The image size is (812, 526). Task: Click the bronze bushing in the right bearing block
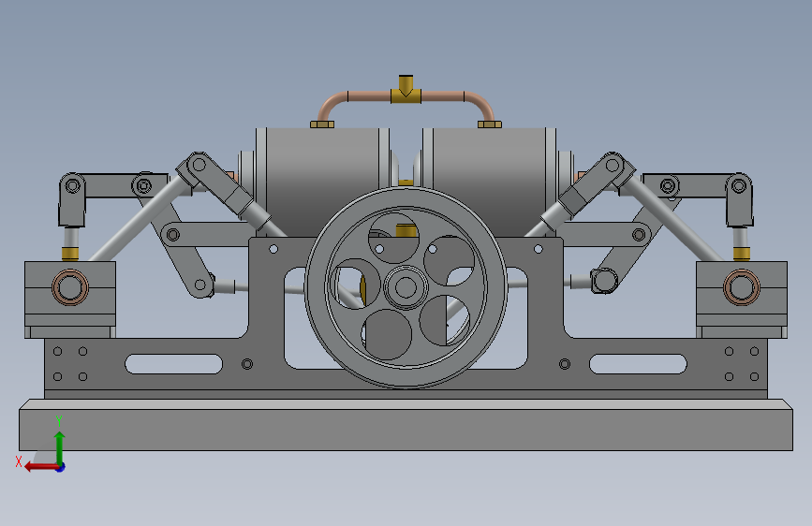[x=742, y=286]
